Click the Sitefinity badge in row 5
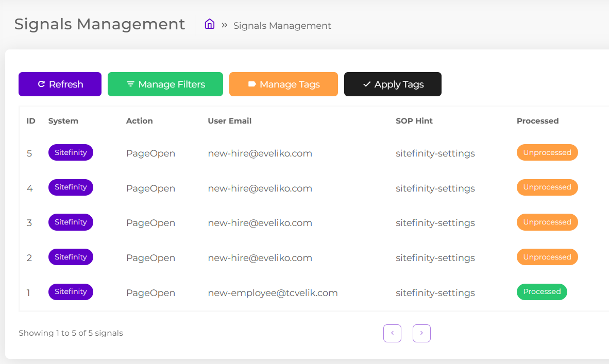The height and width of the screenshot is (364, 609). (x=71, y=152)
